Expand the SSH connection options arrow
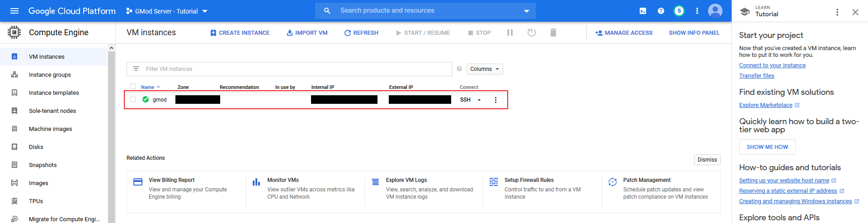 tap(479, 100)
